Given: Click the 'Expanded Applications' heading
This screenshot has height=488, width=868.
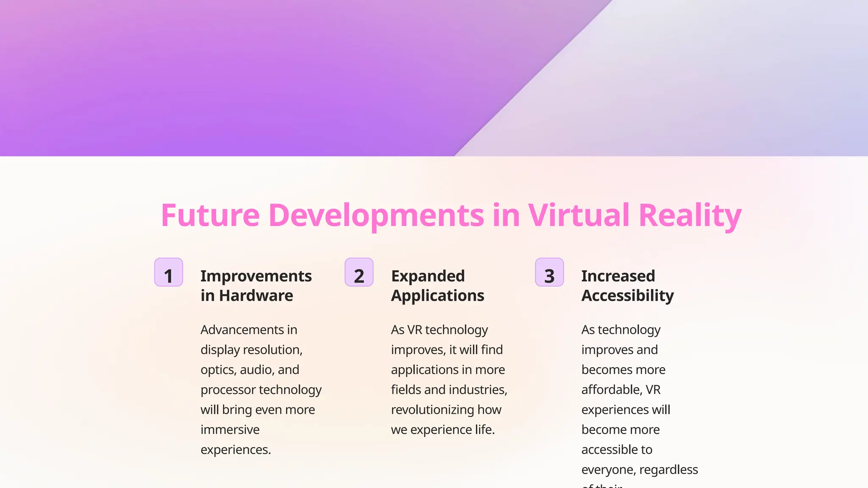Looking at the screenshot, I should [x=437, y=286].
